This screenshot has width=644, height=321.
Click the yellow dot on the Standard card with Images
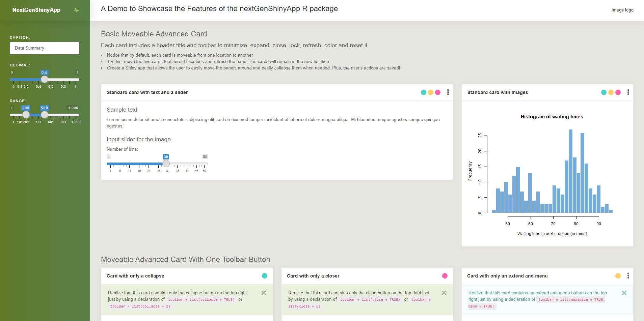pyautogui.click(x=611, y=92)
